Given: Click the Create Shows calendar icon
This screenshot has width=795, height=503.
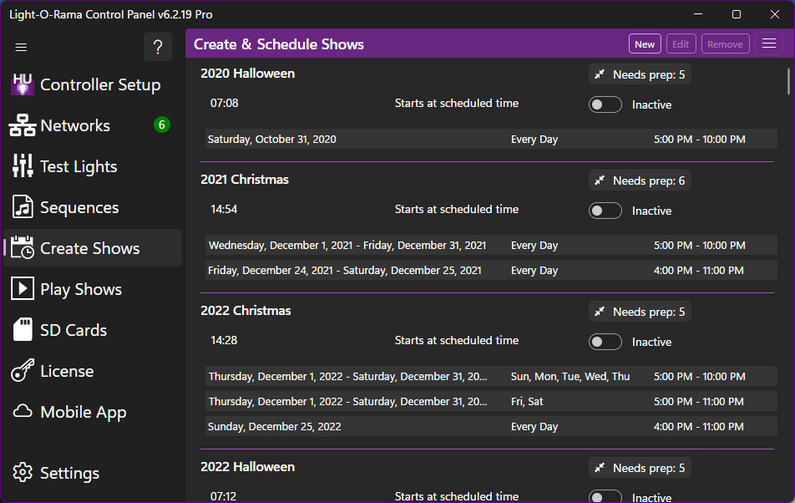Looking at the screenshot, I should pos(22,247).
